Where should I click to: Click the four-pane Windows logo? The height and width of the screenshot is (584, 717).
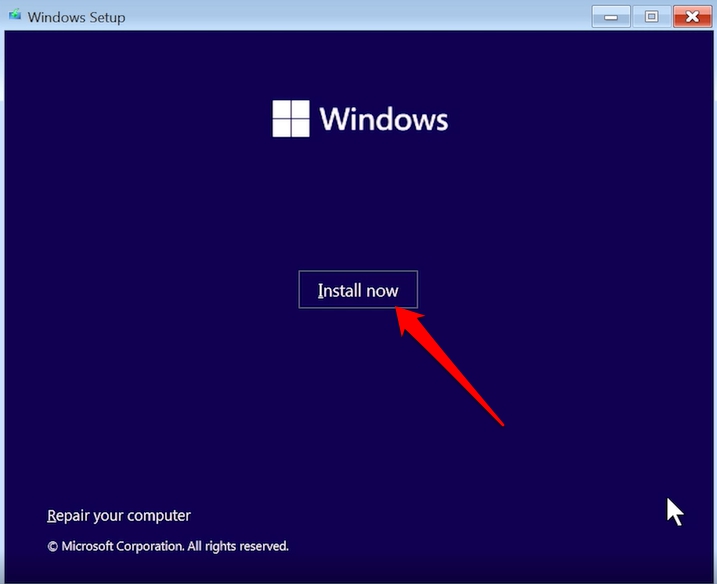click(x=291, y=118)
